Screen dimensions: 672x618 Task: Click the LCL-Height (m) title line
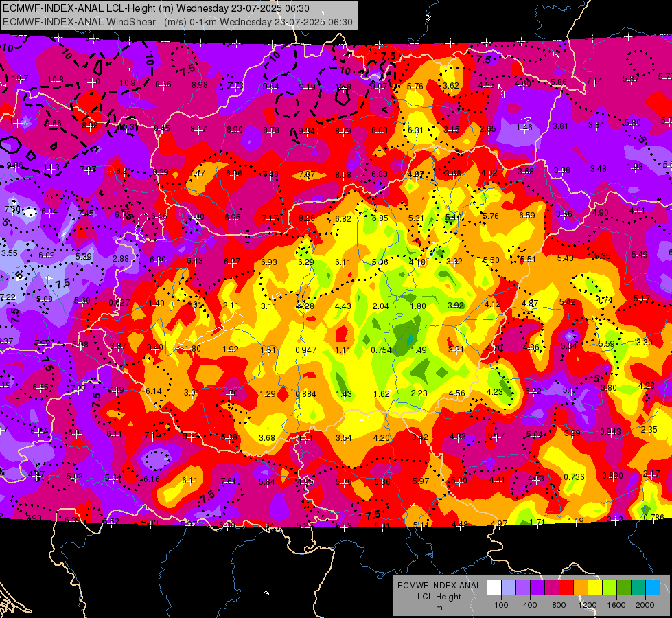click(156, 8)
